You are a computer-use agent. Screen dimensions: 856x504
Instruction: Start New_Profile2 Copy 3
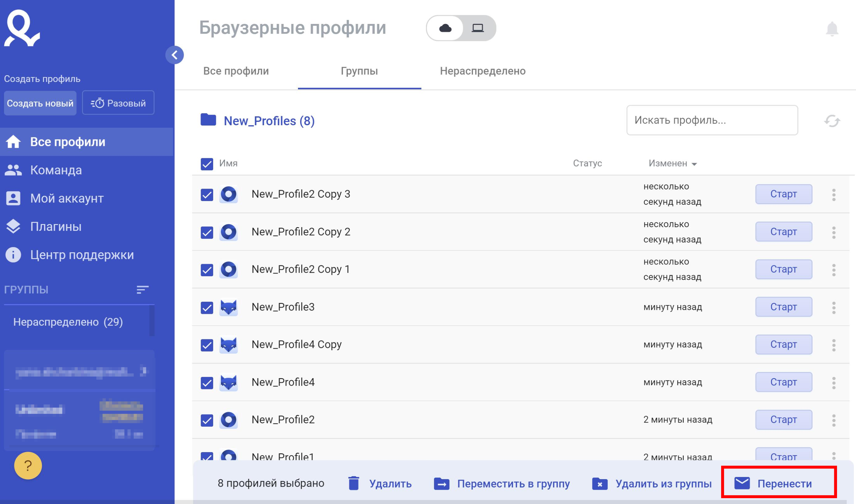pyautogui.click(x=784, y=194)
